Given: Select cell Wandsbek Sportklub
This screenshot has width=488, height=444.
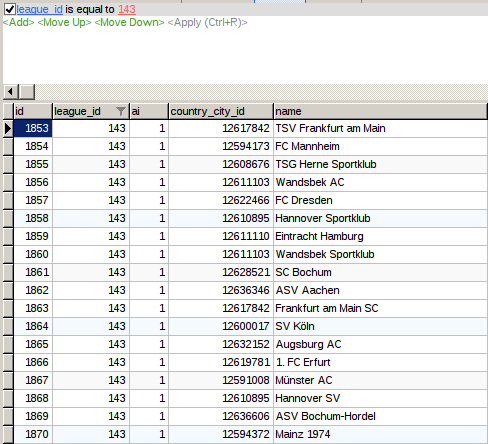Looking at the screenshot, I should point(380,254).
